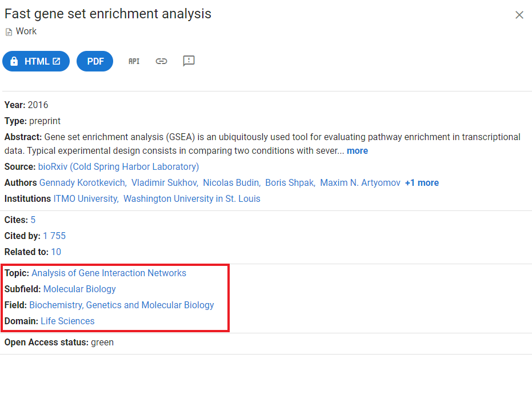Copy link via chain icon

(x=161, y=61)
